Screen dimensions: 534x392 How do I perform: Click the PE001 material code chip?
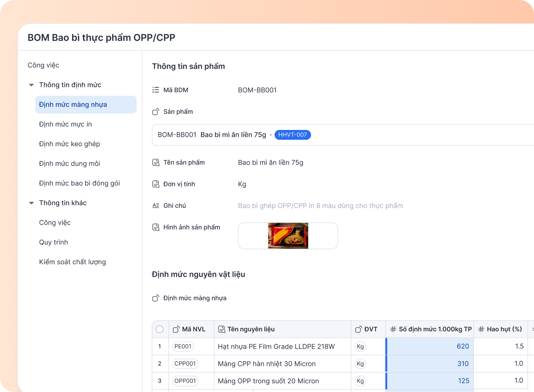(183, 347)
